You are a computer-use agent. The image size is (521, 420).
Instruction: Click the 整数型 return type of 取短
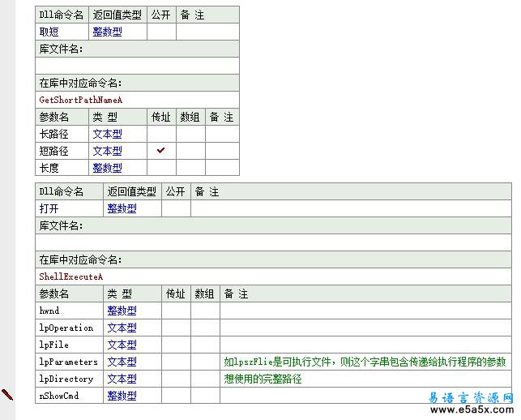(107, 32)
